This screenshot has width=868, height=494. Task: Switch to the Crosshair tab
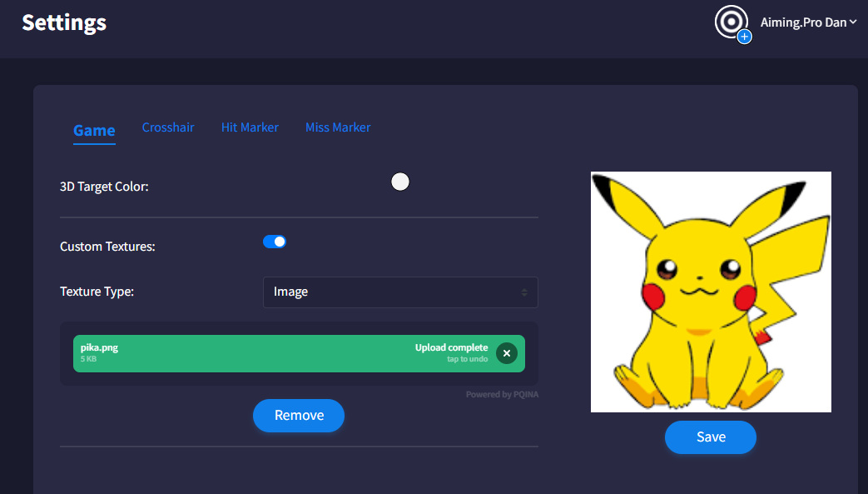pos(168,127)
